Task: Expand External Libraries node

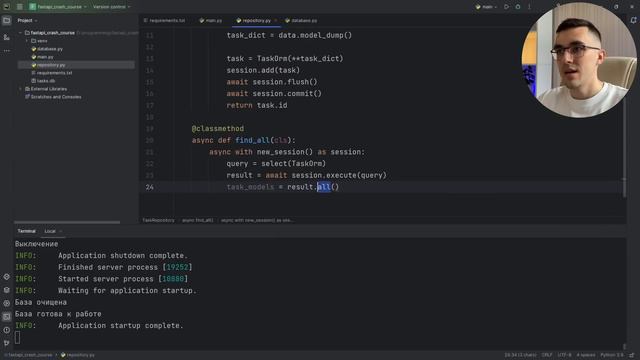Action: [x=20, y=89]
